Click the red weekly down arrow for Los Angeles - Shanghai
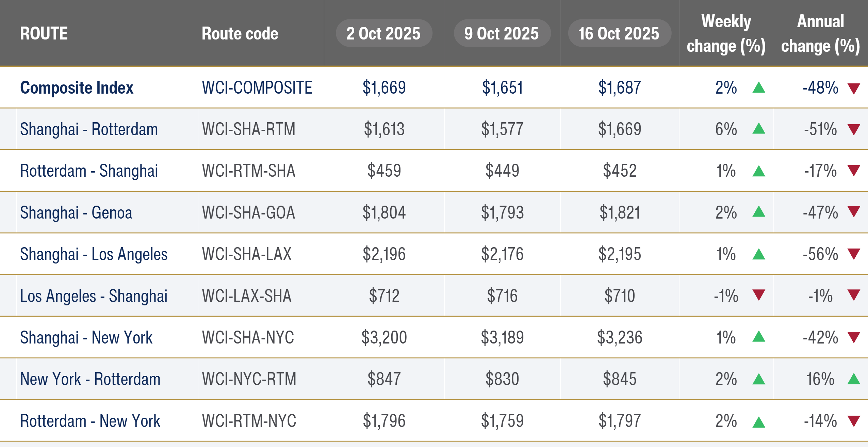This screenshot has width=868, height=447. 758,295
